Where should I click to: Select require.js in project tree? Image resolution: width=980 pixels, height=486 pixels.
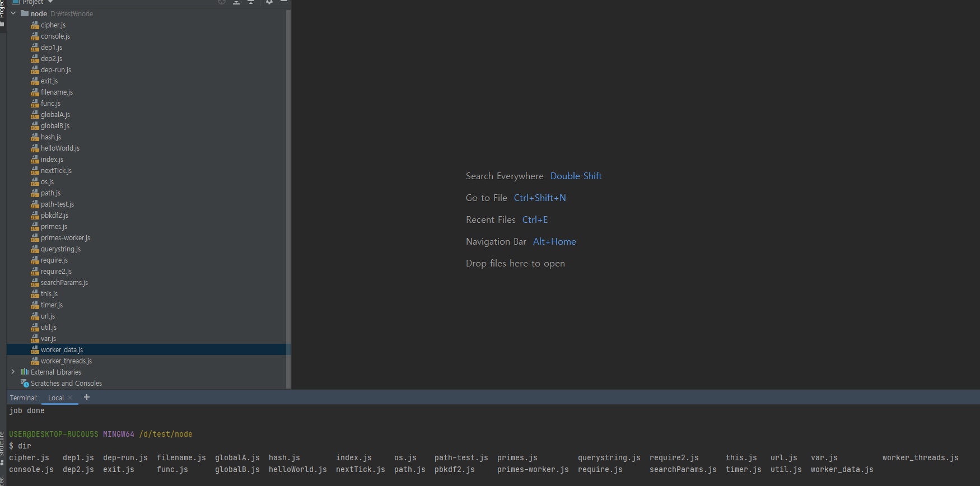[54, 260]
